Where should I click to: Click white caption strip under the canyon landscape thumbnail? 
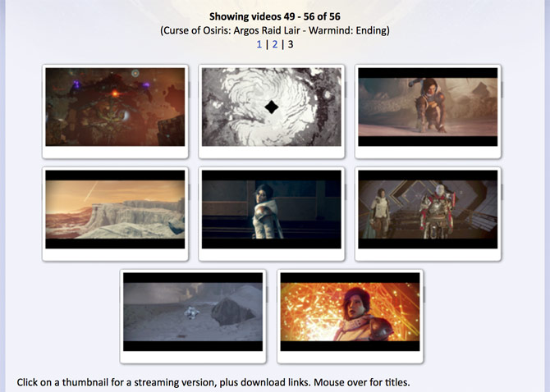(x=115, y=255)
